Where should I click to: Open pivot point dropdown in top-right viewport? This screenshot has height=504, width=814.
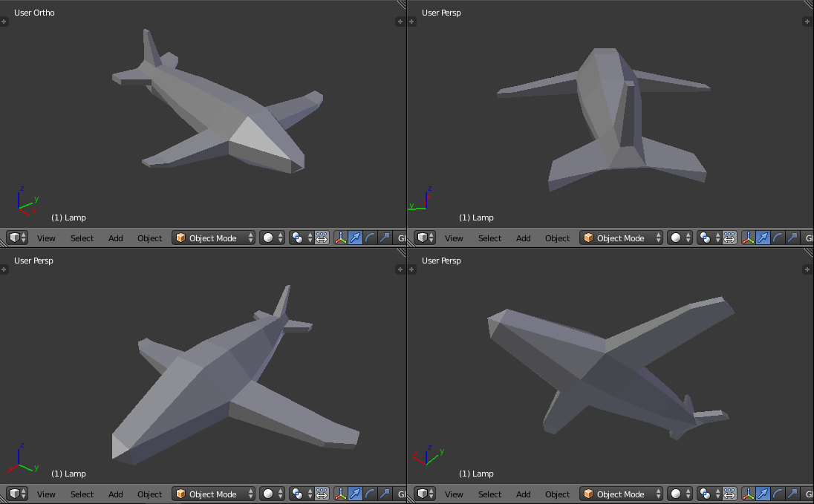(709, 238)
